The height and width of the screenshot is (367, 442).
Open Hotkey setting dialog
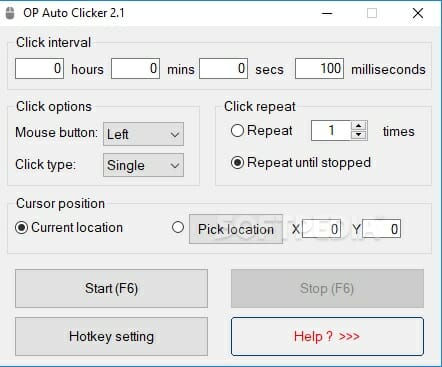[x=111, y=336]
